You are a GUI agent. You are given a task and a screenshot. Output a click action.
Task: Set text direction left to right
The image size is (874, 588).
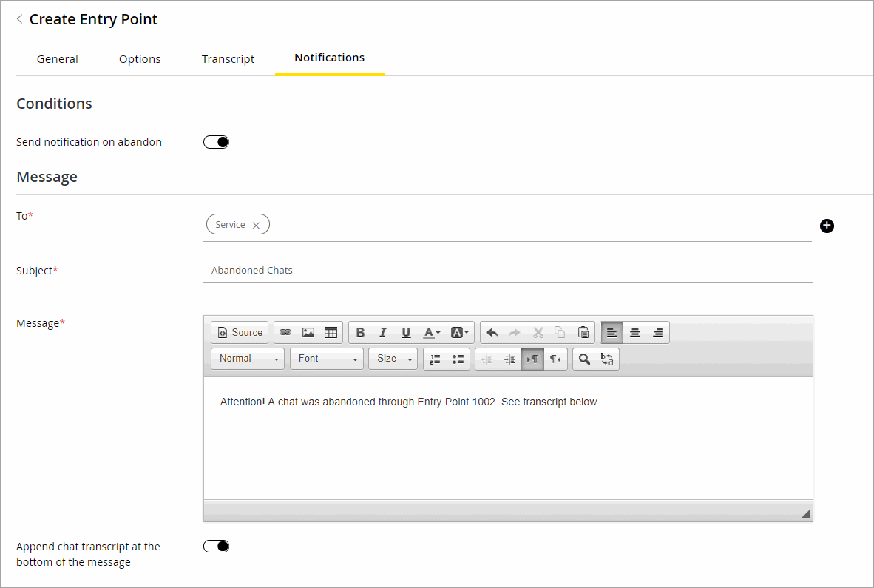(x=533, y=359)
